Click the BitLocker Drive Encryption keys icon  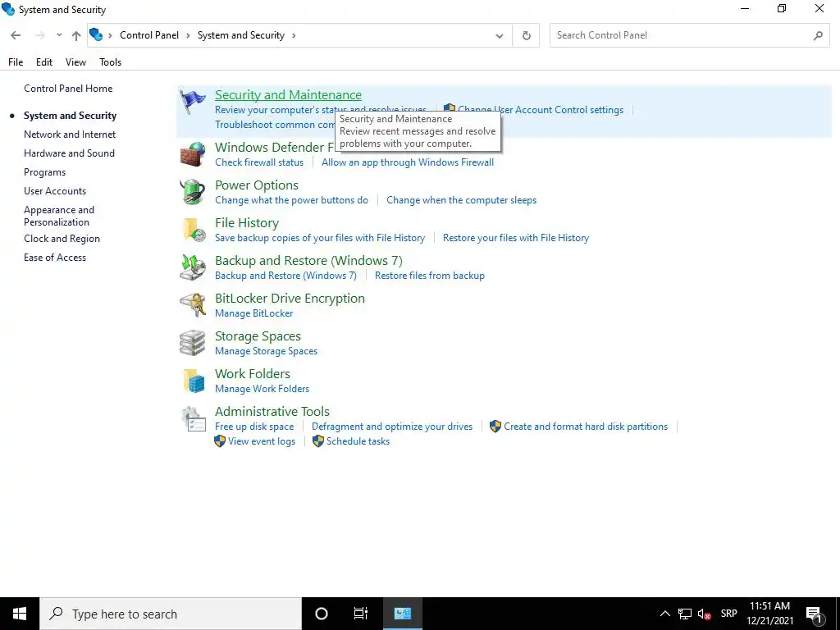[x=192, y=305]
